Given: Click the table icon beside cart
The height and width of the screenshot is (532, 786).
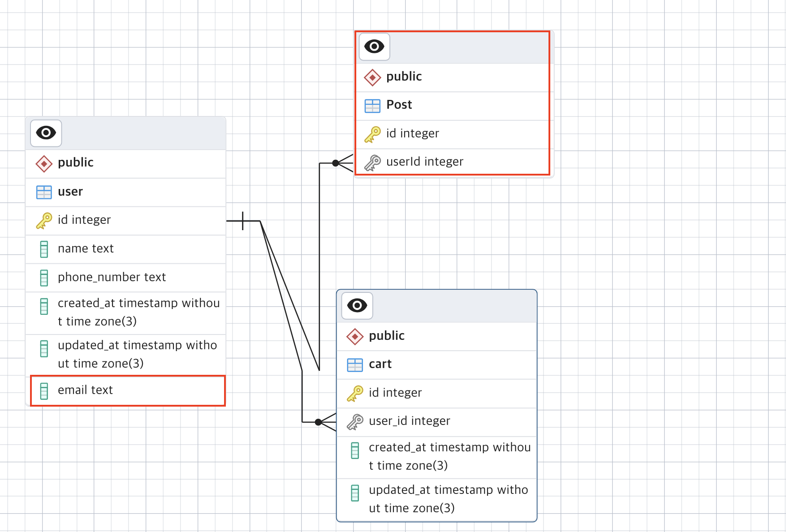Looking at the screenshot, I should click(x=355, y=365).
